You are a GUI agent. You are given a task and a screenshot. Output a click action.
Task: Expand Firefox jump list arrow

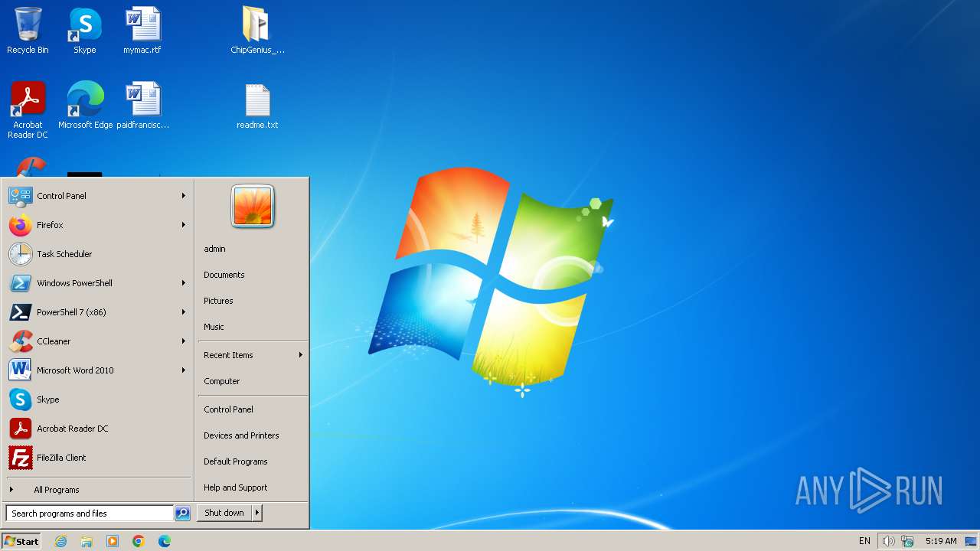click(184, 225)
